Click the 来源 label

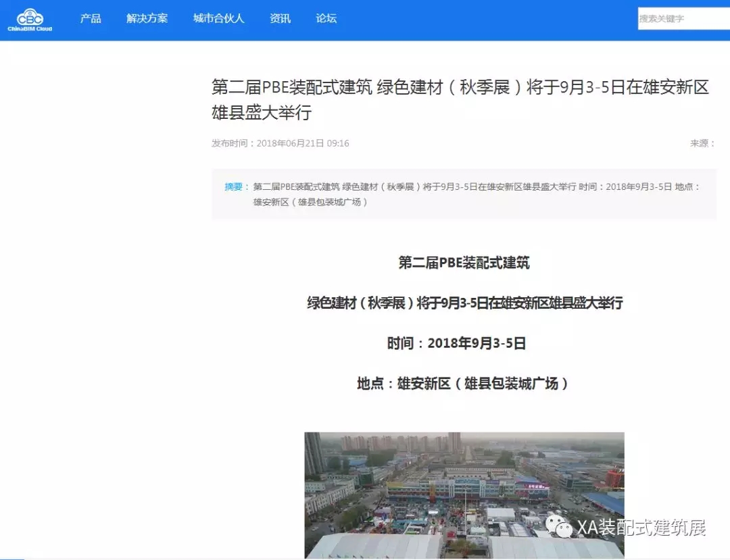(702, 143)
